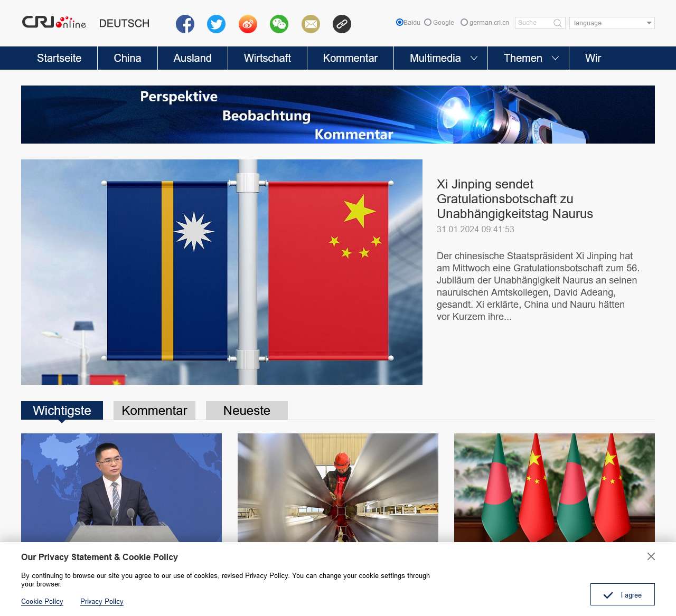Click the article summary starting 'Der chinesische Staatspräsident'
Image resolution: width=676 pixels, height=616 pixels.
coord(538,286)
